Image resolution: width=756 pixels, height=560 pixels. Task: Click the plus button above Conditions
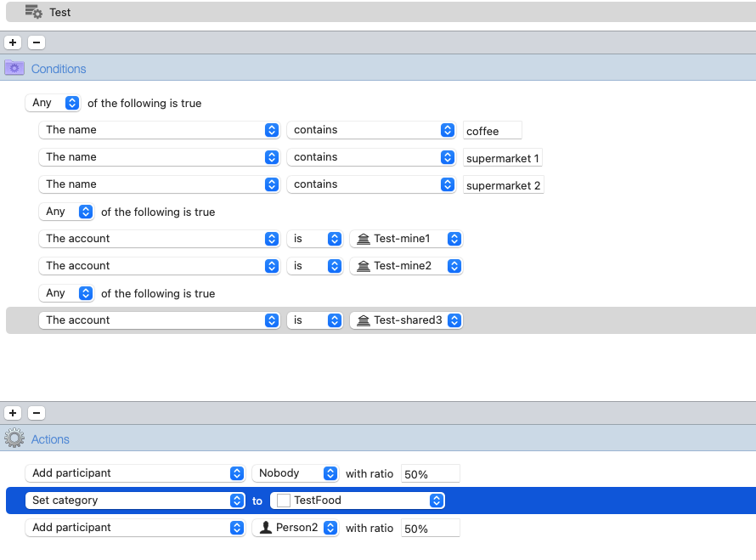pyautogui.click(x=13, y=42)
